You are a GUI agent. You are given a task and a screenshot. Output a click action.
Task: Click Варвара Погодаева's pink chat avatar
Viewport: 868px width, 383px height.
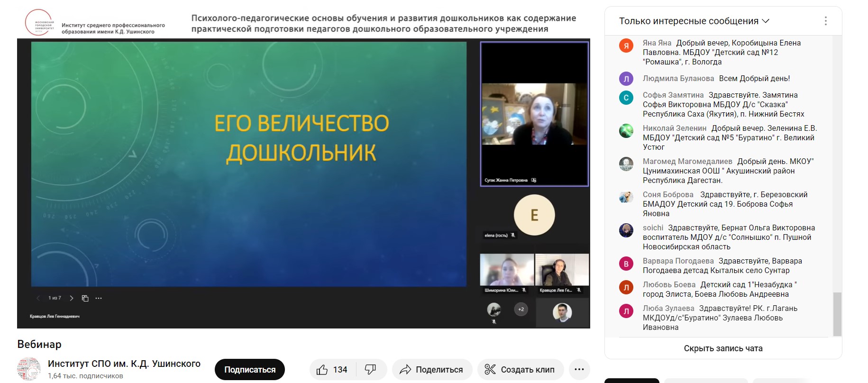pyautogui.click(x=626, y=264)
